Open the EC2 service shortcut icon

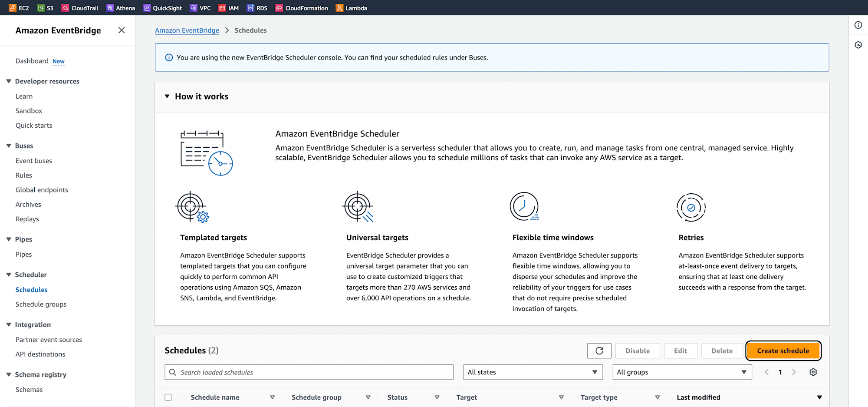tap(13, 8)
